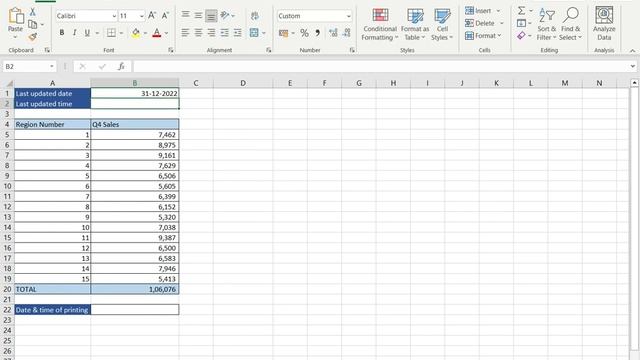The image size is (640, 360).
Task: Open Cell Styles gallery
Action: tap(442, 24)
